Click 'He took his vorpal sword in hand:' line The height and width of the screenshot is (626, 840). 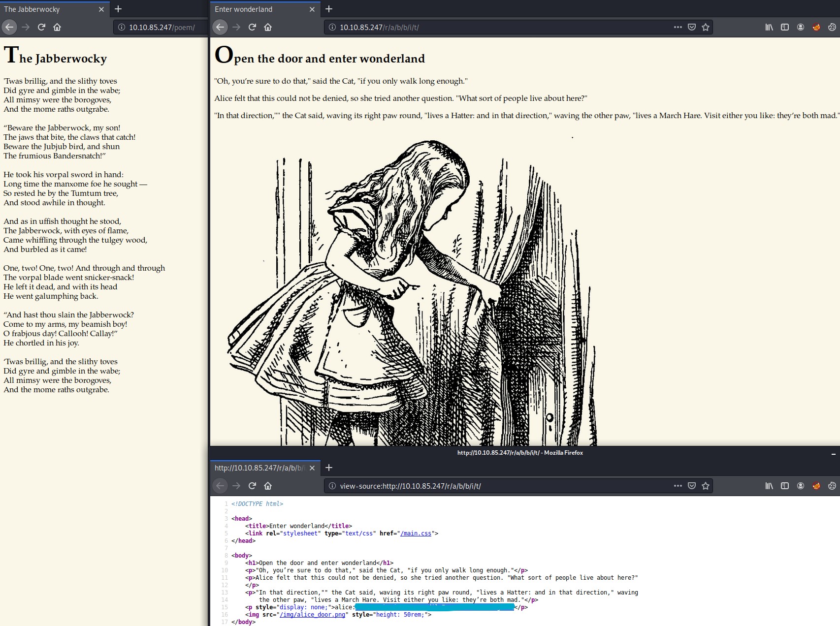(x=64, y=175)
